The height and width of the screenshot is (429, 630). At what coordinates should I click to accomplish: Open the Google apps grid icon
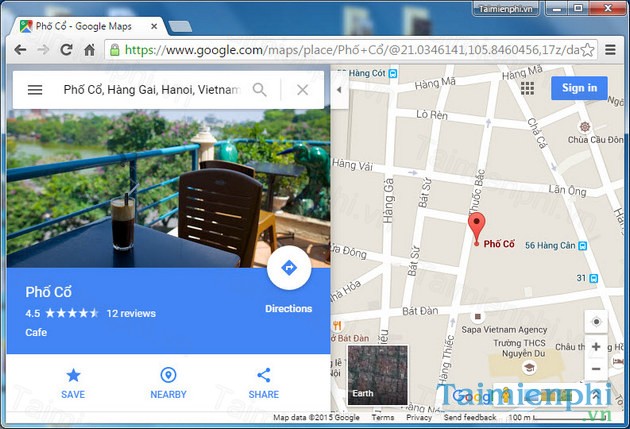[527, 88]
